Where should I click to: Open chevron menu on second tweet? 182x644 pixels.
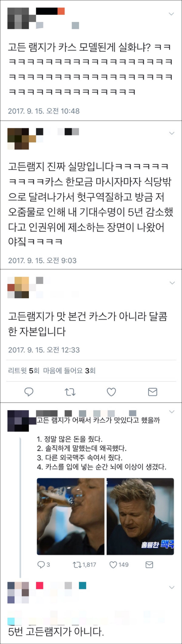(x=172, y=133)
